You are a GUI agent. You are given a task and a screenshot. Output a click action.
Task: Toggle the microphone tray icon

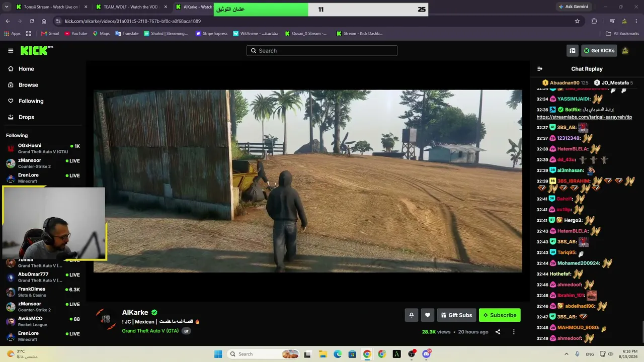tap(577, 354)
